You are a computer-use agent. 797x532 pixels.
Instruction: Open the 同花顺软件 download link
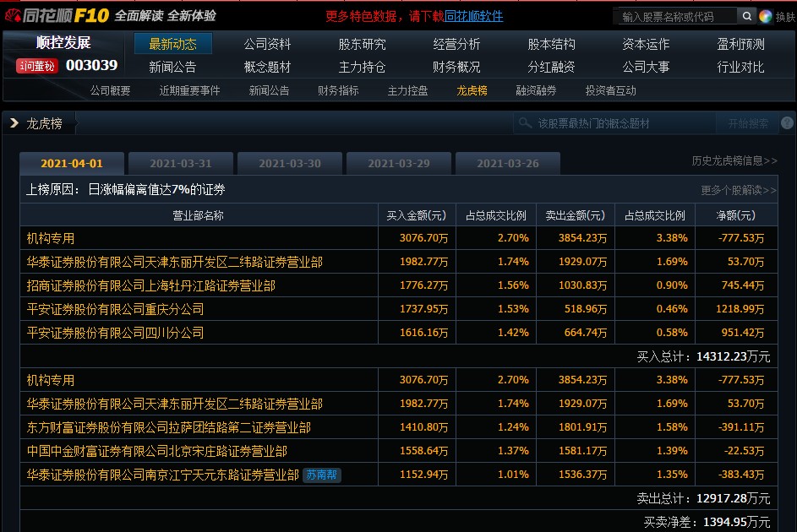tap(474, 16)
